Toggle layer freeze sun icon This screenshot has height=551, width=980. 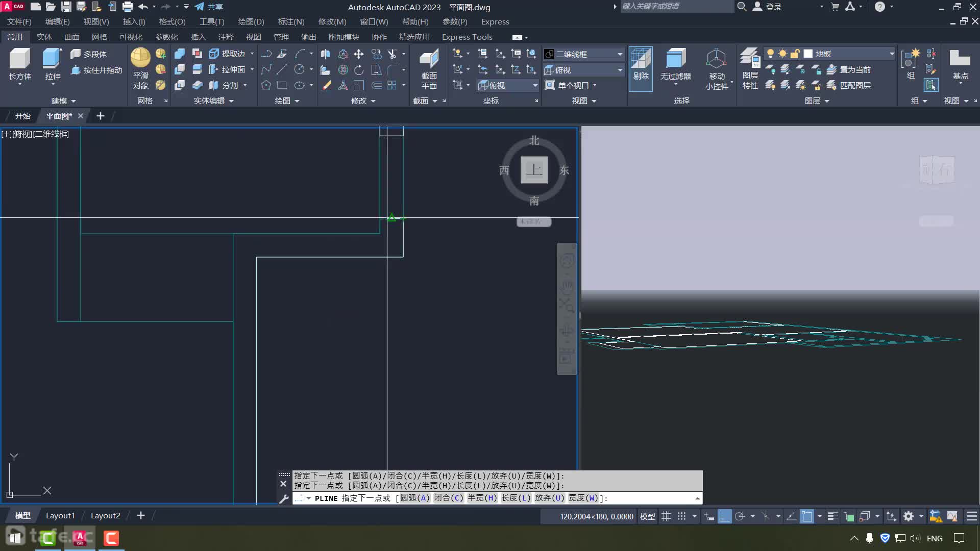pos(782,54)
